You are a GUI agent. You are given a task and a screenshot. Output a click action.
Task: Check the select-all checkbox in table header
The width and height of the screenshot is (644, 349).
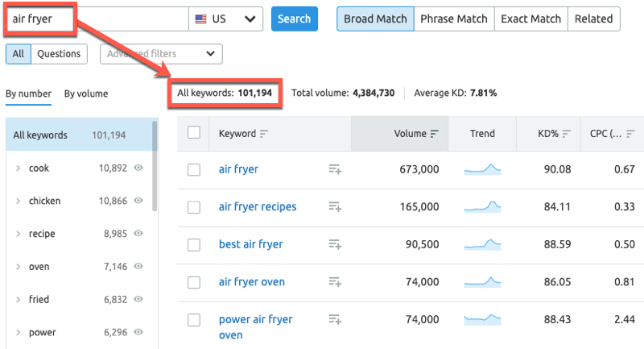[194, 133]
